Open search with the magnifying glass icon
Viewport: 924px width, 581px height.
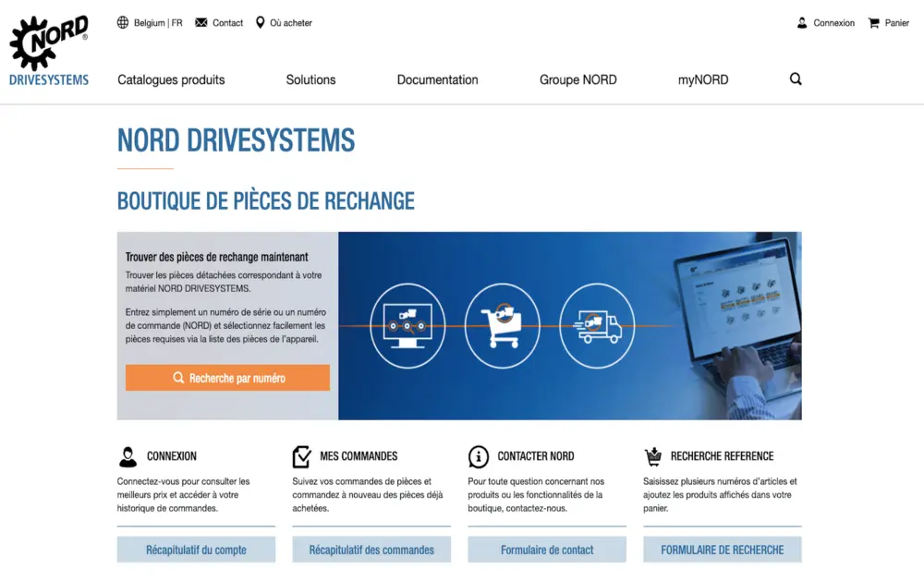[796, 79]
